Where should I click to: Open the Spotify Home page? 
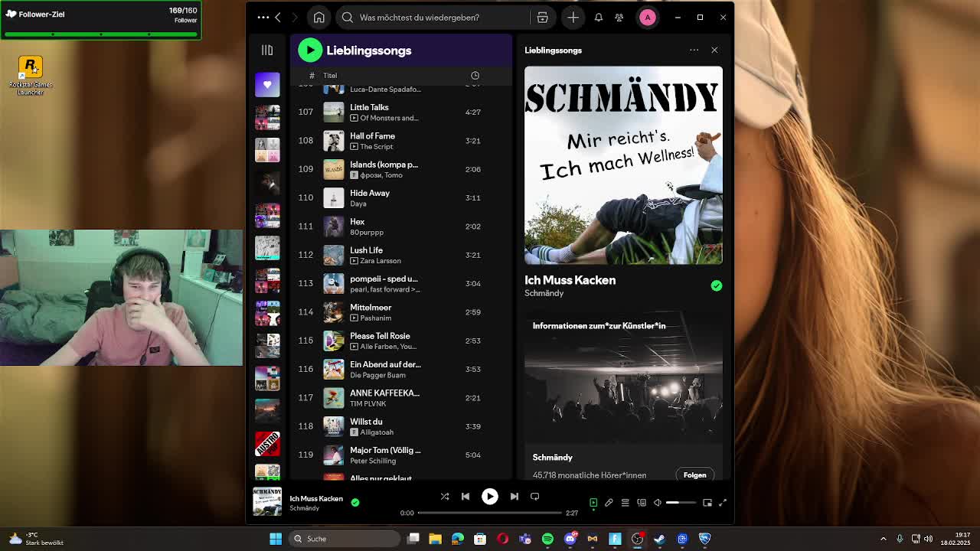click(319, 17)
